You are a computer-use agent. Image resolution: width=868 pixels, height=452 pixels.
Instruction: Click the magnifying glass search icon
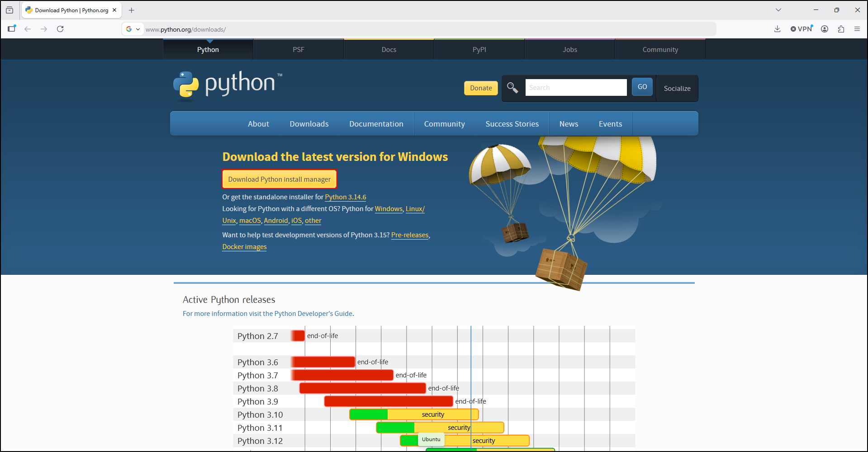point(512,88)
